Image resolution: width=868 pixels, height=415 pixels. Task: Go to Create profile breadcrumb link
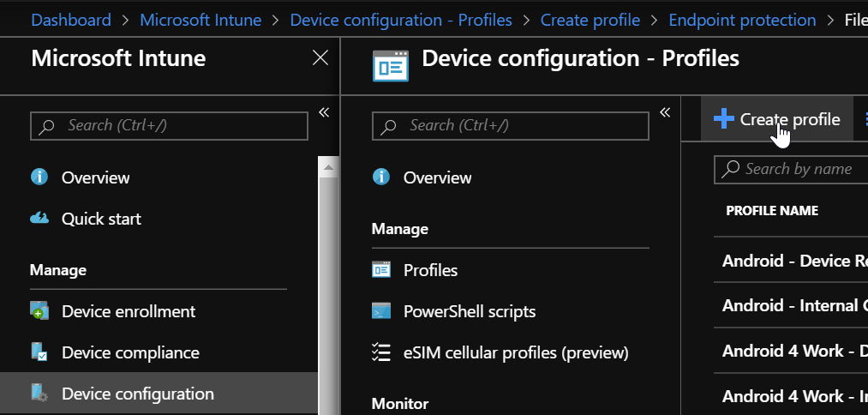pos(590,20)
